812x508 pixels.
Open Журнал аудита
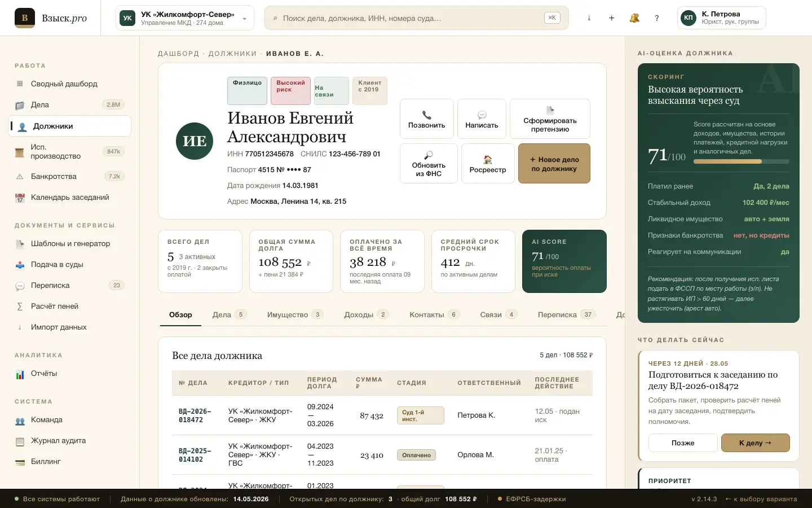(70, 440)
